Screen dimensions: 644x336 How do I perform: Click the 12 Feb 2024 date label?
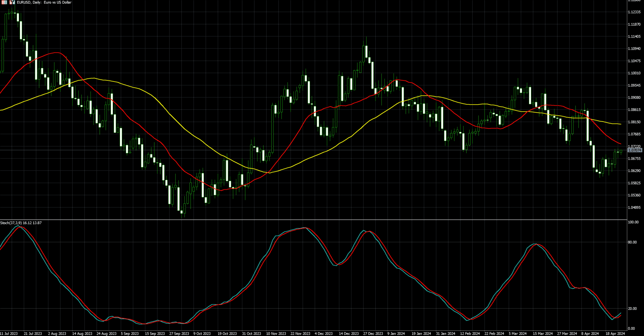470,334
